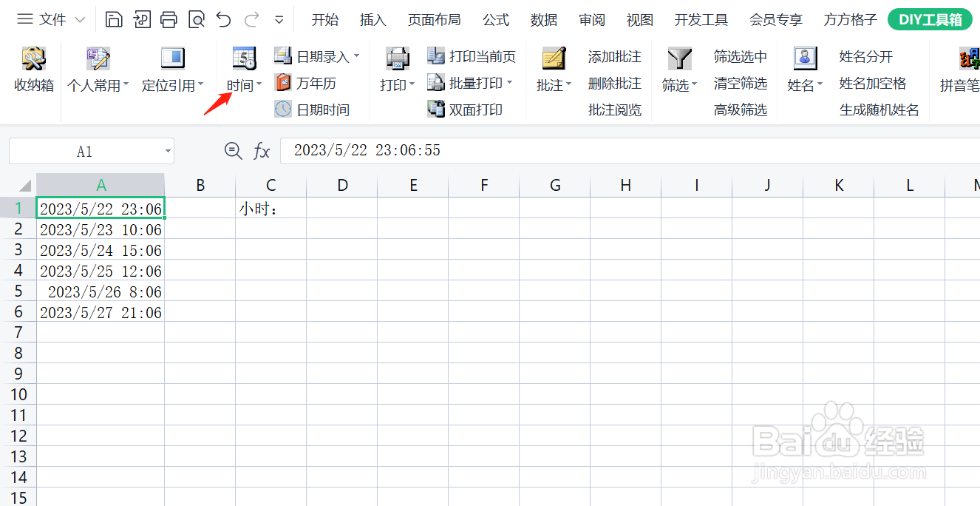
Task: Click the fx insert function icon
Action: (262, 152)
